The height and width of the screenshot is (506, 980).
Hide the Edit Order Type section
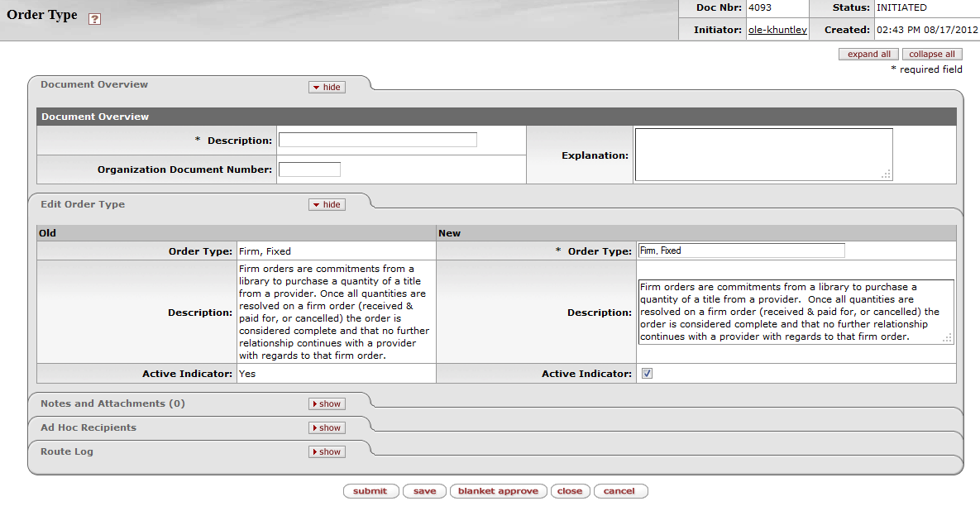pyautogui.click(x=327, y=205)
